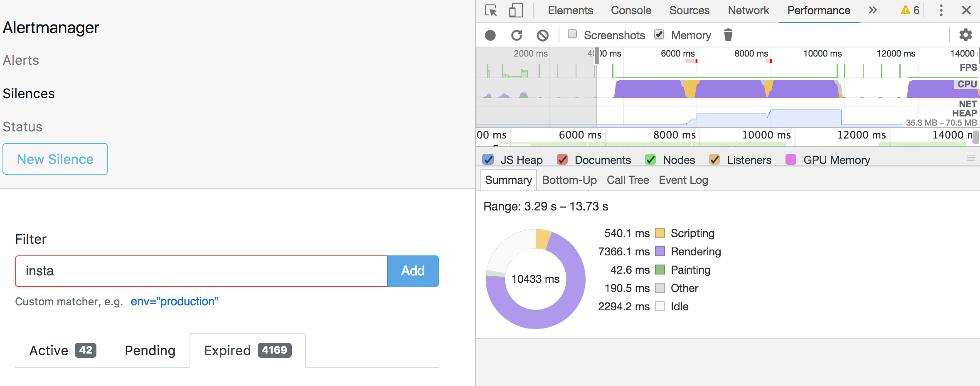The height and width of the screenshot is (386, 980).
Task: Toggle the Listeners checkbox
Action: (714, 160)
